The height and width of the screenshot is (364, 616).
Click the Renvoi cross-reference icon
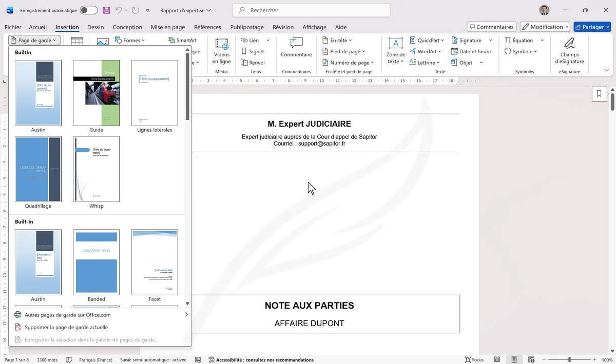[x=244, y=63]
